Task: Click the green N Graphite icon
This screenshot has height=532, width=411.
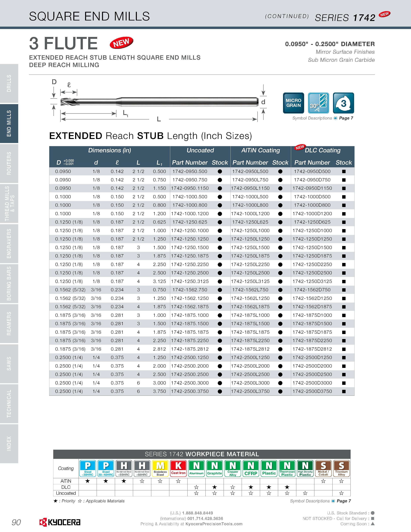Action: tap(215, 468)
